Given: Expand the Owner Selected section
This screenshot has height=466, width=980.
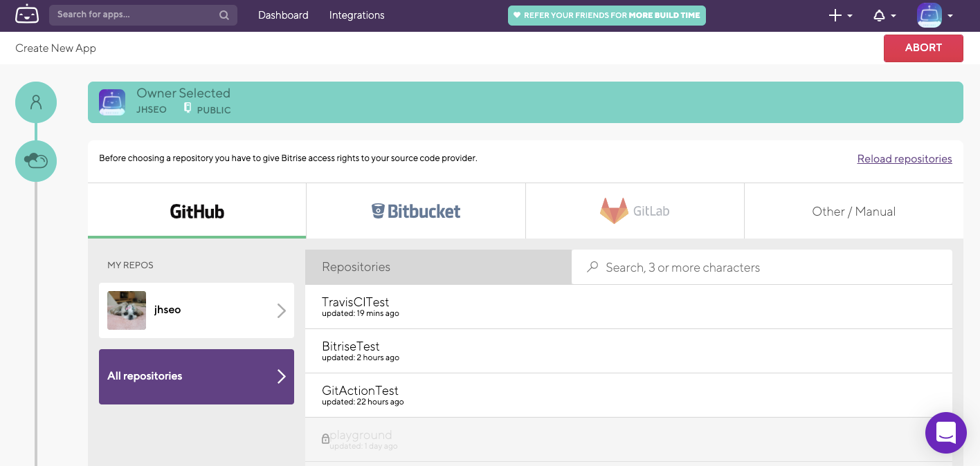Looking at the screenshot, I should (x=525, y=102).
